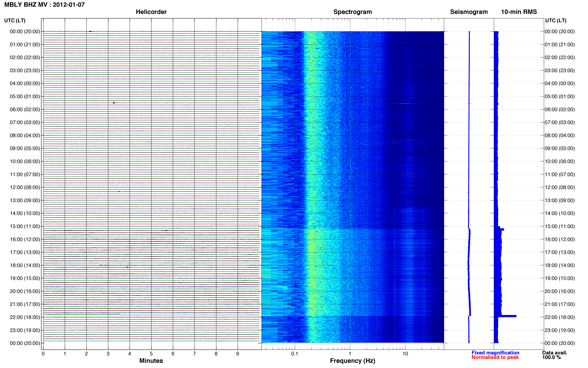Viewport: 588px width, 368px height.
Task: Click the 05:00 (01:00) label beside the Helicorder
Action: (x=25, y=96)
